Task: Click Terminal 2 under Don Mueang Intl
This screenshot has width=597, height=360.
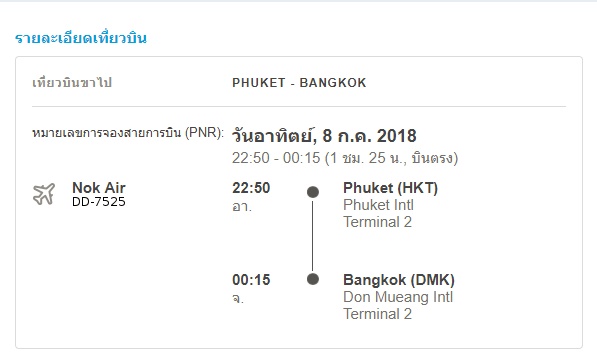Action: click(x=378, y=314)
